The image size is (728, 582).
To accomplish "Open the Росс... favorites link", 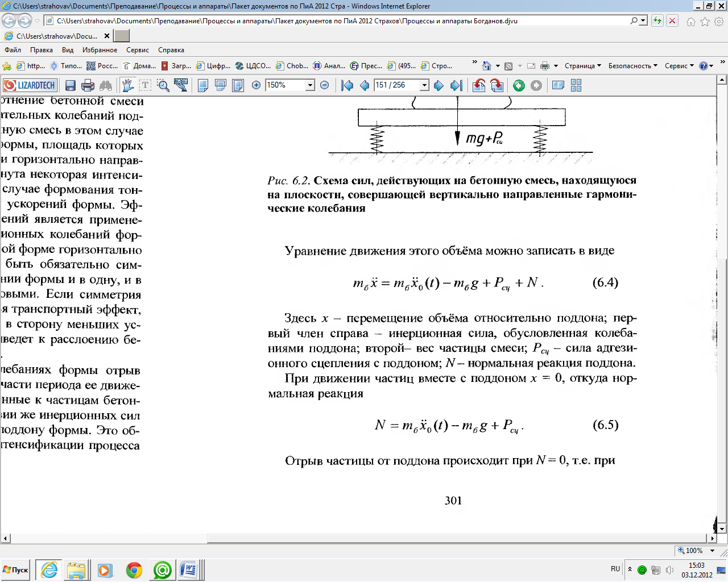I will (102, 66).
